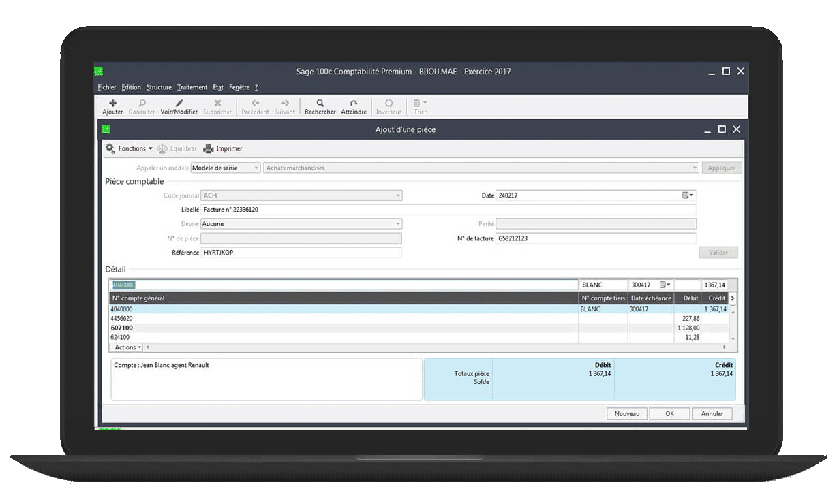Click the Annuler button
Screen dimensions: 837x504
pyautogui.click(x=712, y=413)
